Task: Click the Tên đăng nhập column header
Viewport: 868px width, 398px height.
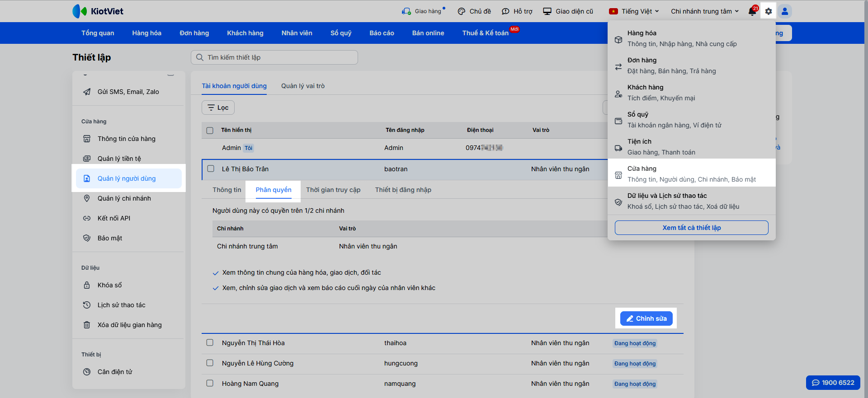Action: tap(405, 130)
